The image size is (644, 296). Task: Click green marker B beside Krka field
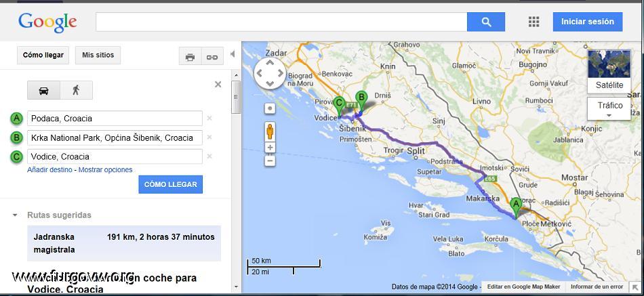(x=16, y=138)
